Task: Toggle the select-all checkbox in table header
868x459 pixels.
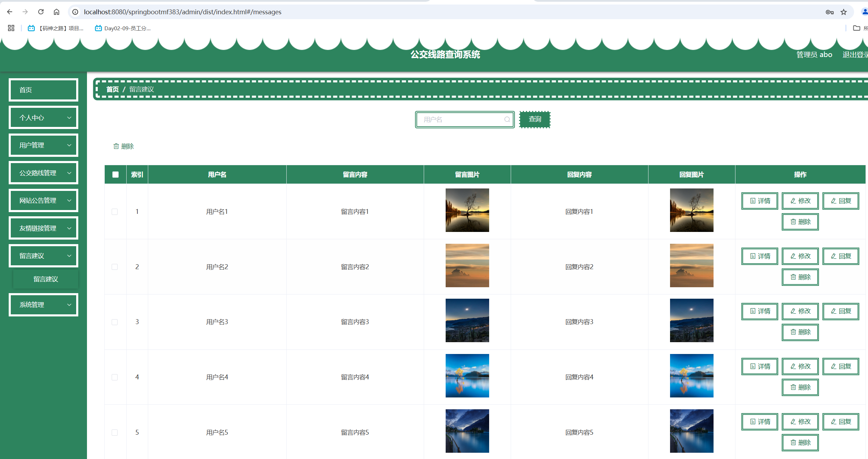Action: (x=116, y=175)
